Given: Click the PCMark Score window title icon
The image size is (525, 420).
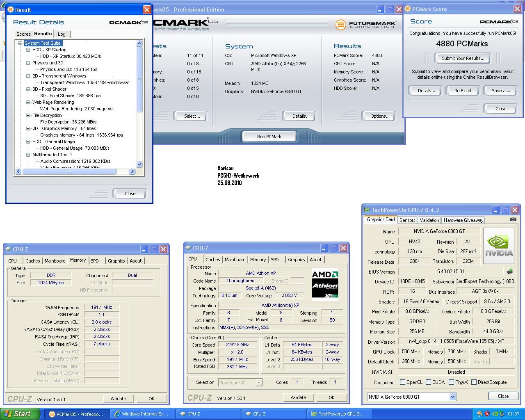Looking at the screenshot, I should [408, 9].
